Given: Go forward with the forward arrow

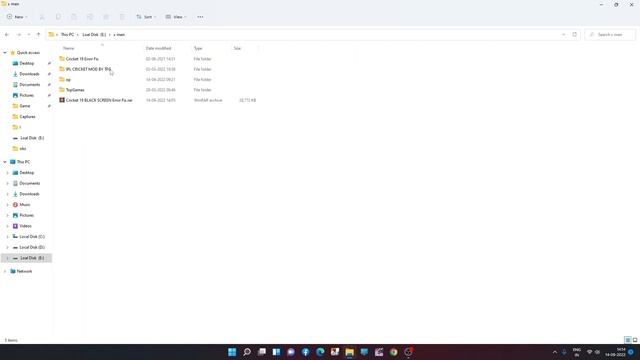Looking at the screenshot, I should pos(19,35).
